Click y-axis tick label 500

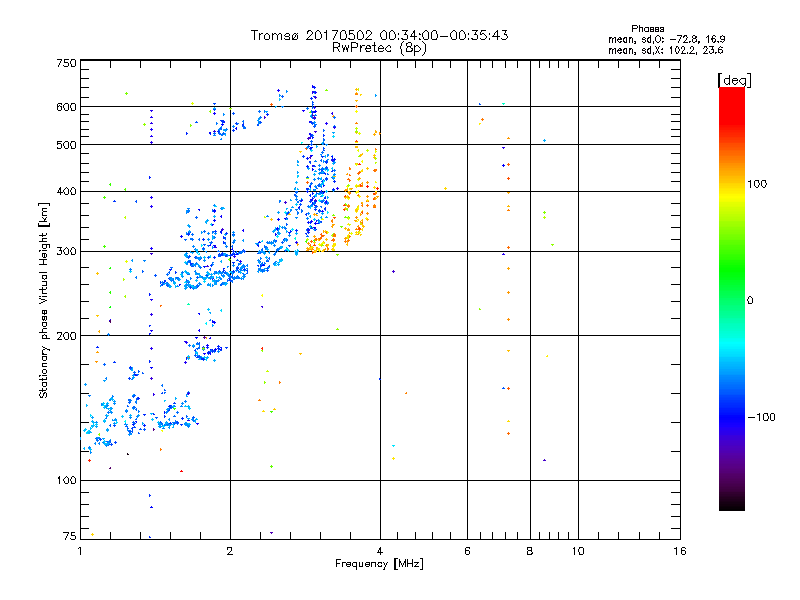(66, 145)
